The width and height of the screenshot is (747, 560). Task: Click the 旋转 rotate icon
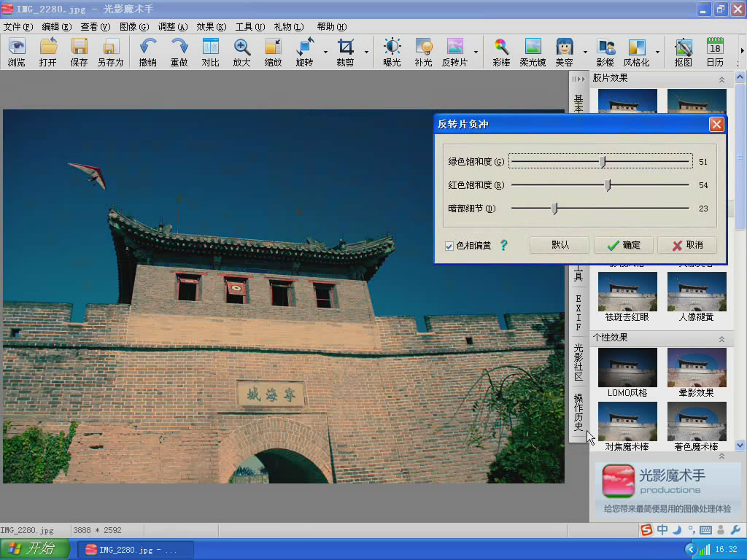click(304, 52)
